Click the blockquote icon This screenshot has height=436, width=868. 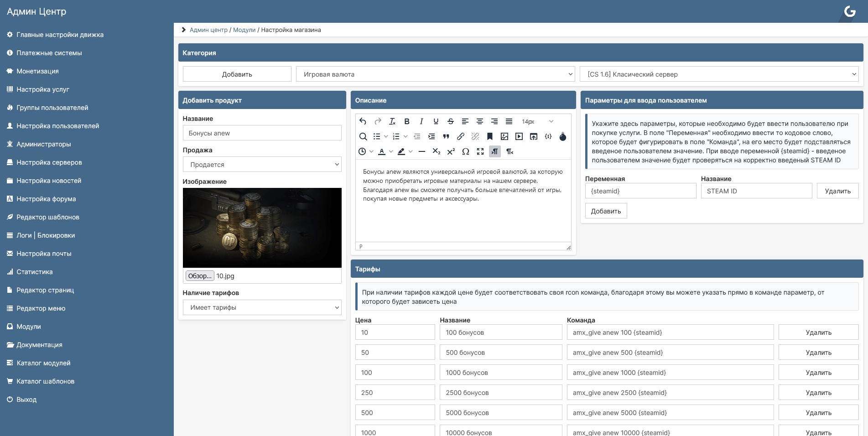pyautogui.click(x=446, y=136)
